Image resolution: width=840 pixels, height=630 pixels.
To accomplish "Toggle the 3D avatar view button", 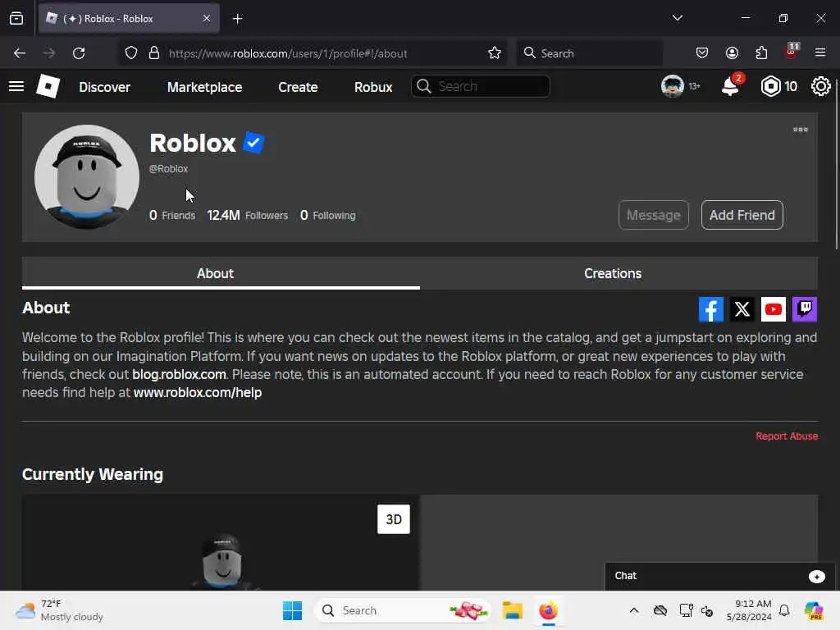I will click(x=394, y=519).
